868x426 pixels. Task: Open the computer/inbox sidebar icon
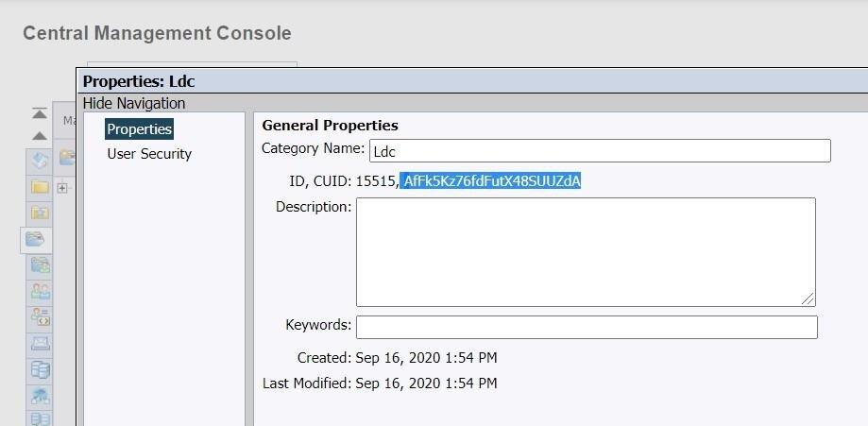[40, 343]
